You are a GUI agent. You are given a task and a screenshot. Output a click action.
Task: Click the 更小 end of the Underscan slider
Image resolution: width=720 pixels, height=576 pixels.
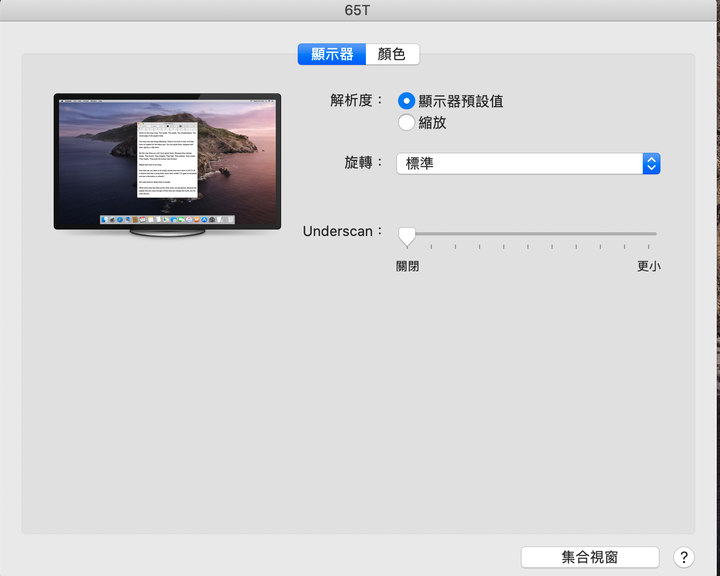tap(648, 266)
